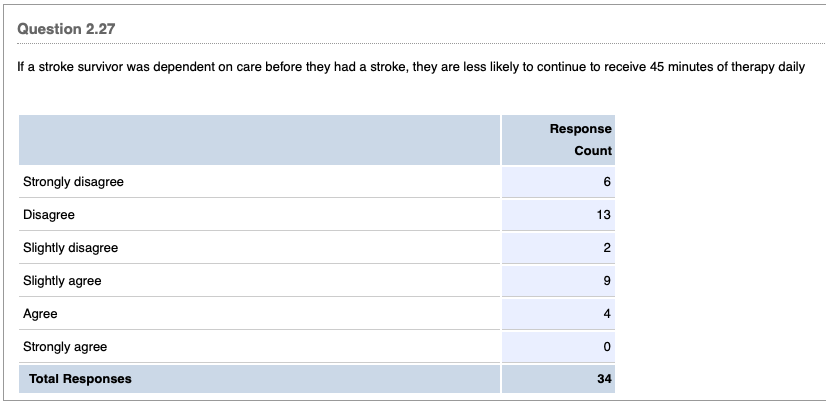Select the Strongly disagree row label
This screenshot has height=406, width=826.
pos(73,182)
